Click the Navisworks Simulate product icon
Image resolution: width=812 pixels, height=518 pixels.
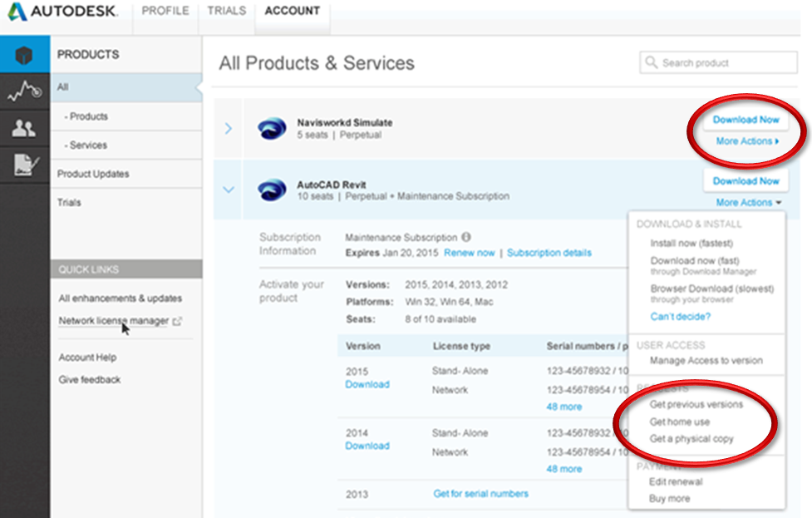[x=272, y=129]
